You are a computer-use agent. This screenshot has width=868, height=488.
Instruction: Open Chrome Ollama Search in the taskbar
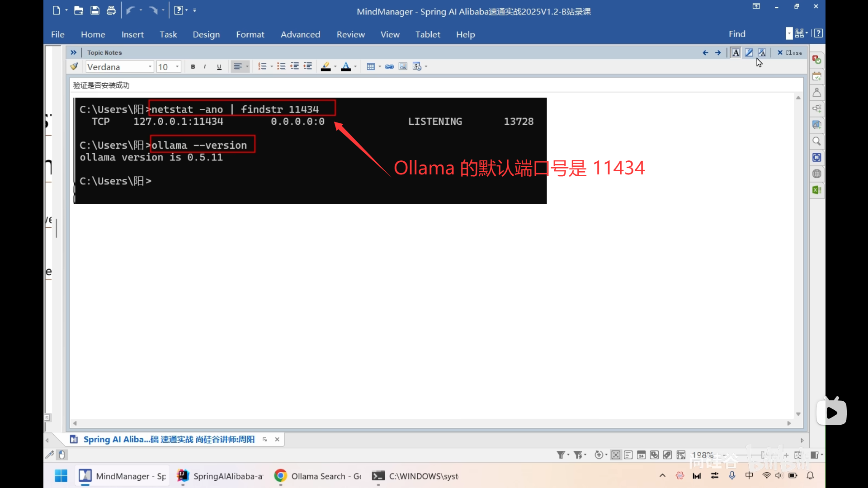[x=318, y=476]
